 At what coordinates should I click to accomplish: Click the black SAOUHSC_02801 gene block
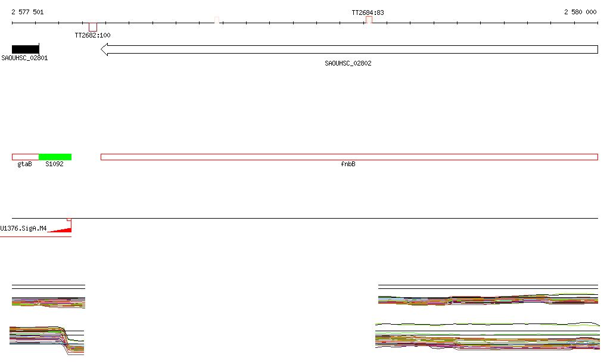pyautogui.click(x=25, y=49)
